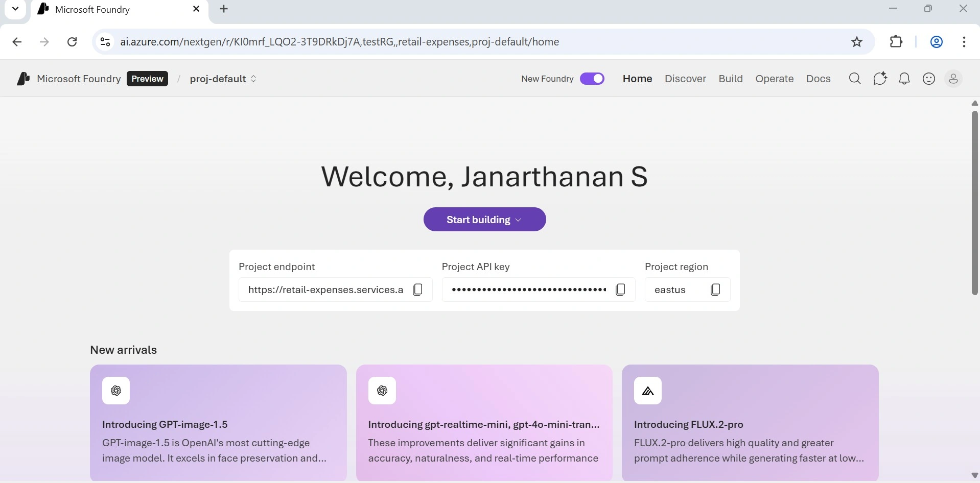This screenshot has height=483, width=980.
Task: Click the OpenAI icon on GPT-image-1.5 card
Action: click(116, 391)
